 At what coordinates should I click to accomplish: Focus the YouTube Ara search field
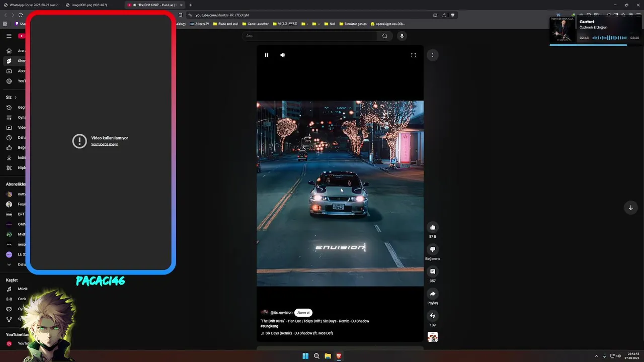310,36
